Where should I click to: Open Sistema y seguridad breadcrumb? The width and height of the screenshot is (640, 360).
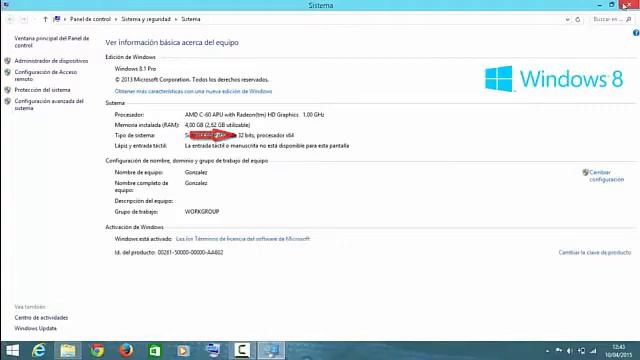pyautogui.click(x=146, y=19)
